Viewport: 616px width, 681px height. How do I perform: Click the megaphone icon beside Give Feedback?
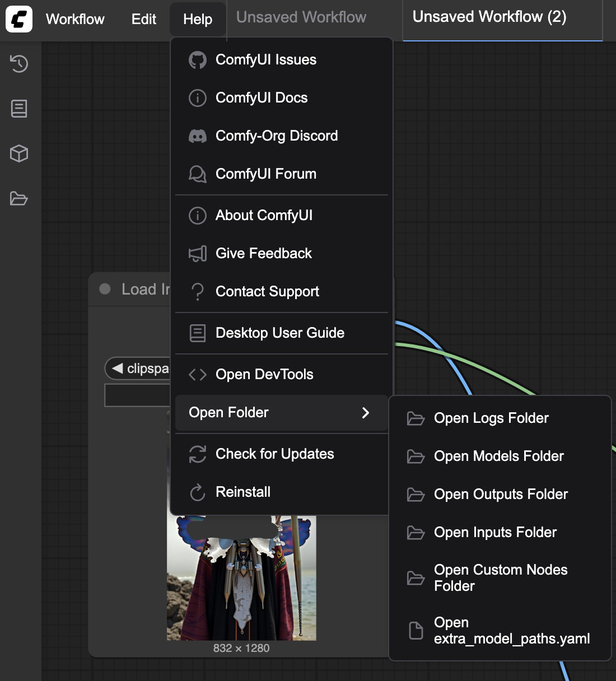(x=198, y=254)
